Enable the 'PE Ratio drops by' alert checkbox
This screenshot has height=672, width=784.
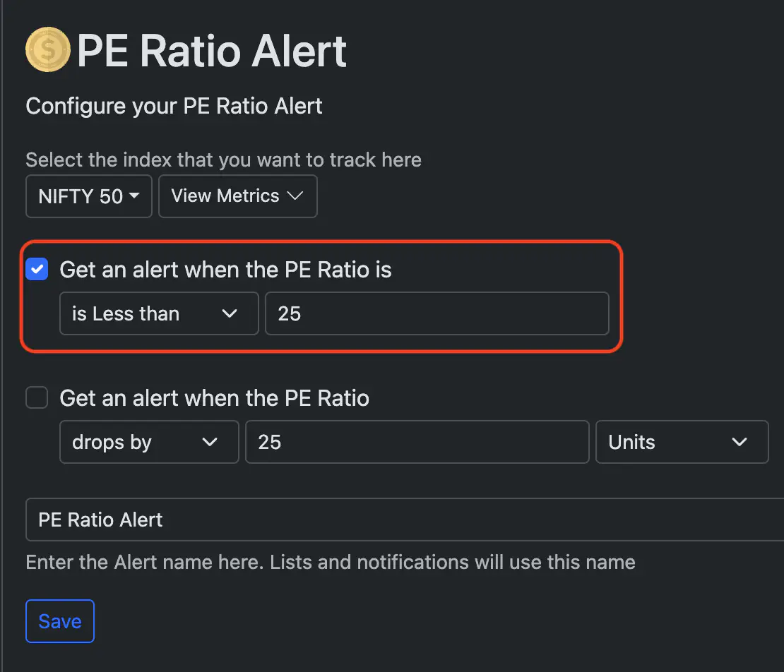point(37,397)
